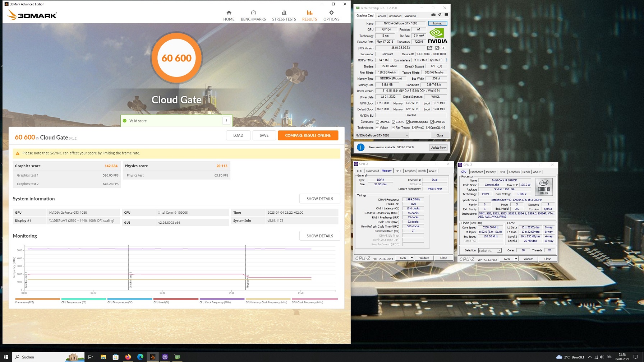Click the 3DMark taskbar icon
Image resolution: width=644 pixels, height=362 pixels.
coord(153,357)
